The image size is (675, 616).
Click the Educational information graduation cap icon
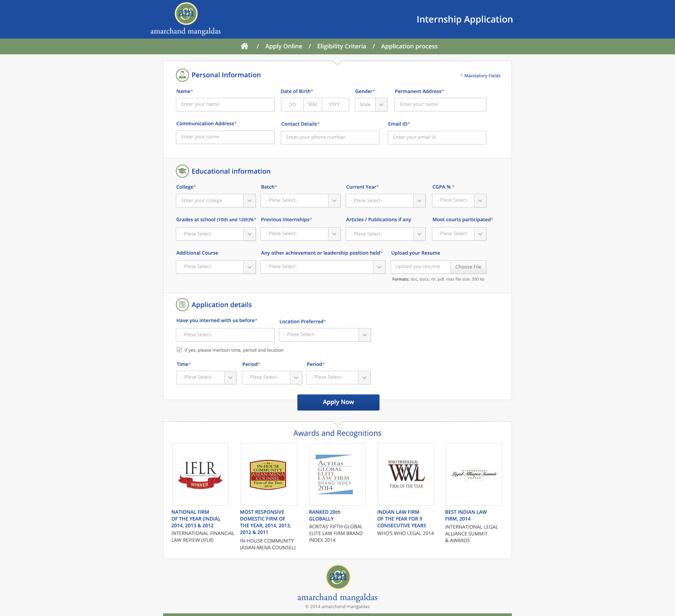[x=182, y=171]
